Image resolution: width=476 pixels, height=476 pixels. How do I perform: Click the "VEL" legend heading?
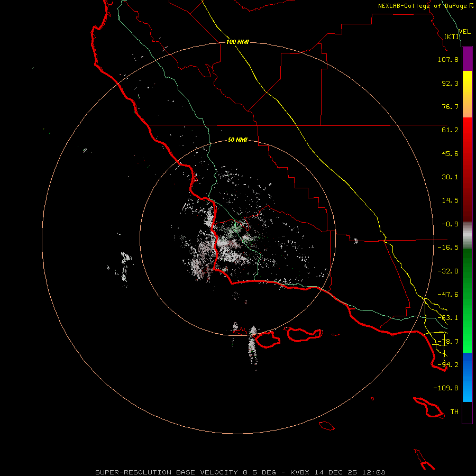pyautogui.click(x=464, y=31)
